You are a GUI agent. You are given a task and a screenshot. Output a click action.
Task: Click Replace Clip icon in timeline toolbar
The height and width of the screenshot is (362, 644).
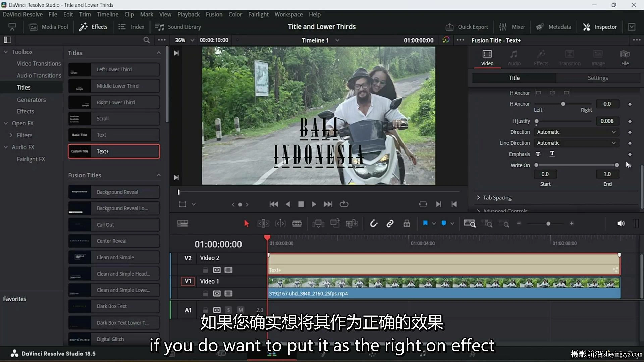pyautogui.click(x=352, y=224)
